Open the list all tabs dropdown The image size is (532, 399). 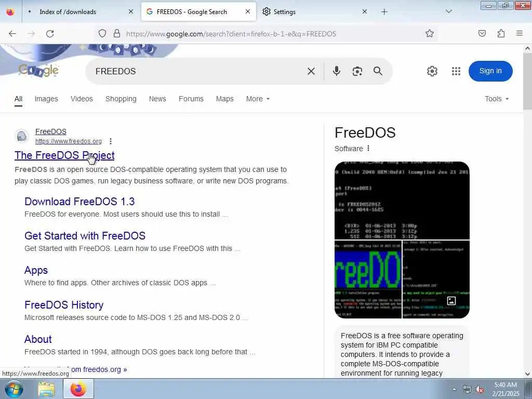[448, 11]
